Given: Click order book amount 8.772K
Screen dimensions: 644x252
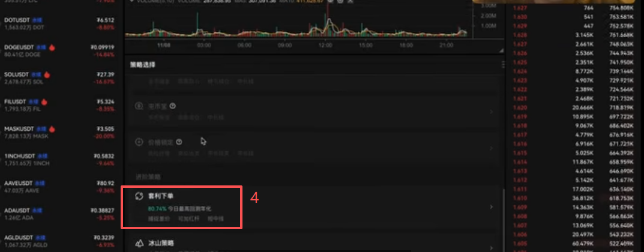Looking at the screenshot, I should coord(585,71).
